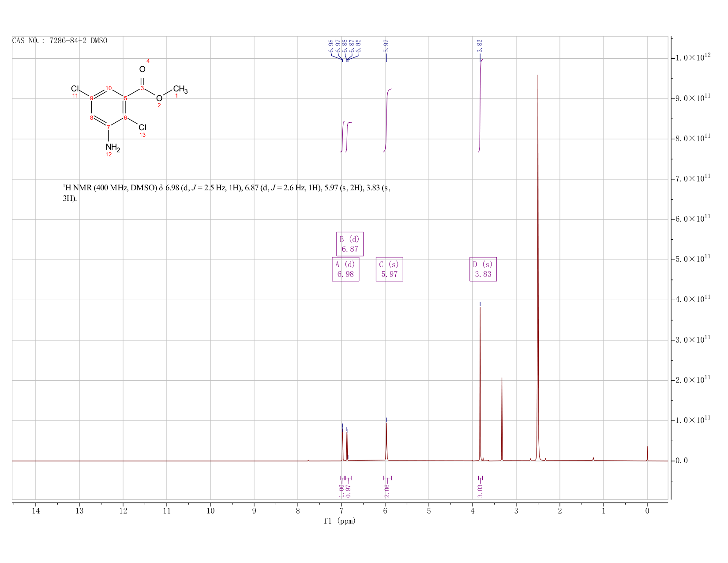Image resolution: width=728 pixels, height=563 pixels.
Task: Click the 0 tick on the ppm axis
Action: (x=647, y=511)
